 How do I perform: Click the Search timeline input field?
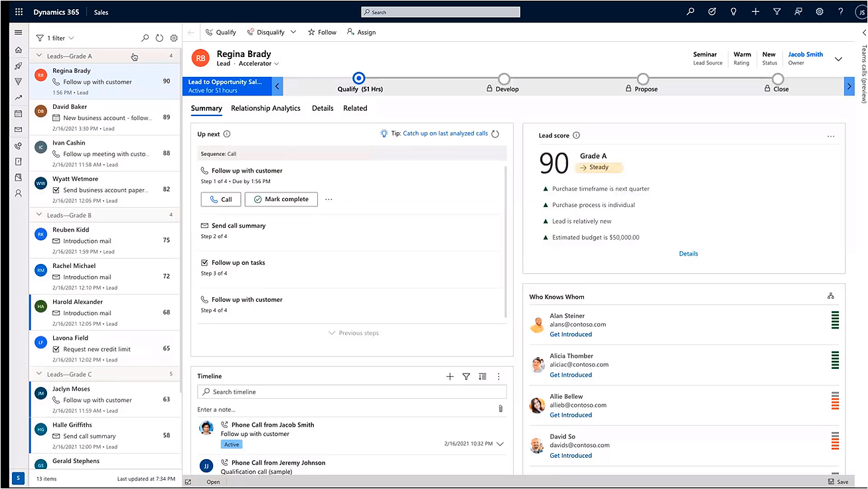(352, 392)
